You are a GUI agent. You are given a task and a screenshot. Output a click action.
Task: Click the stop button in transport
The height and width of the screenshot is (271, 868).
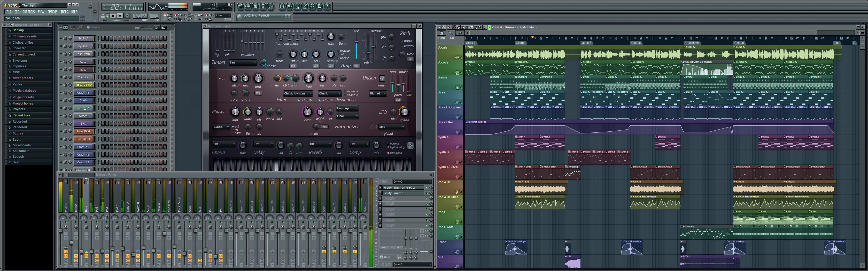click(x=120, y=16)
